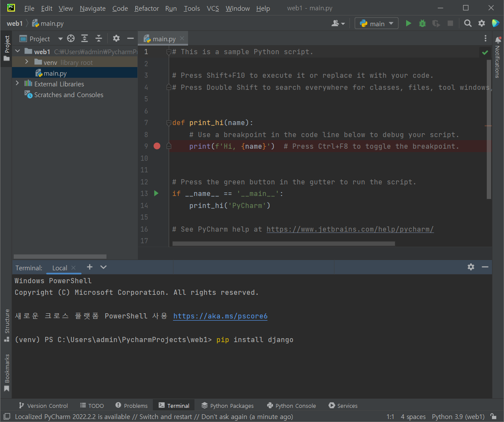504x422 pixels.
Task: Open Python Packages tool window
Action: coord(228,406)
